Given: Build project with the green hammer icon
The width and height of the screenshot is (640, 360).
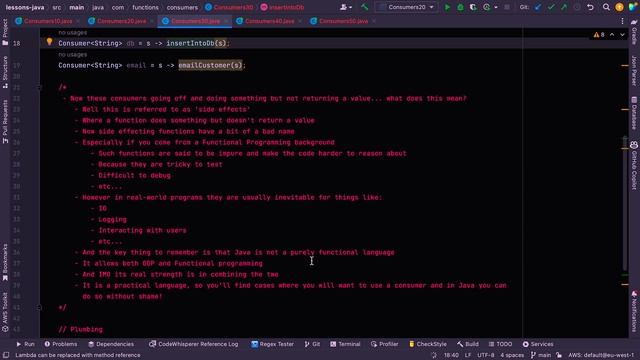Looking at the screenshot, I should pyautogui.click(x=364, y=7).
